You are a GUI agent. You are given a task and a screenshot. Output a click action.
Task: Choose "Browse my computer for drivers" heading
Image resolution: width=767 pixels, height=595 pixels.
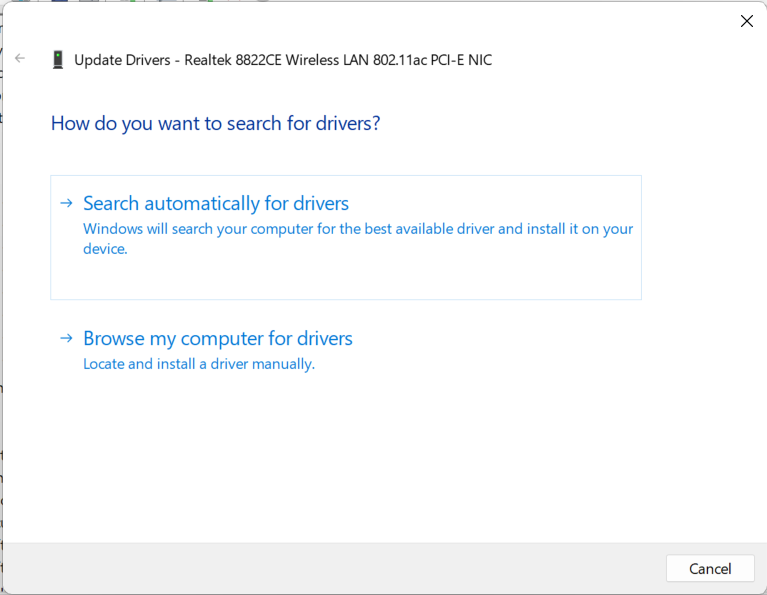218,338
